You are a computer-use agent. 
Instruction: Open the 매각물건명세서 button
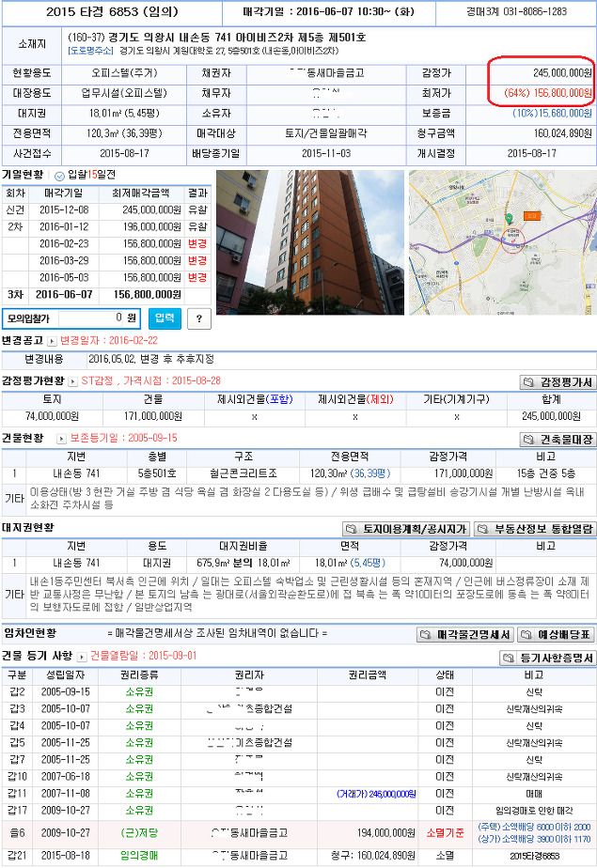465,634
